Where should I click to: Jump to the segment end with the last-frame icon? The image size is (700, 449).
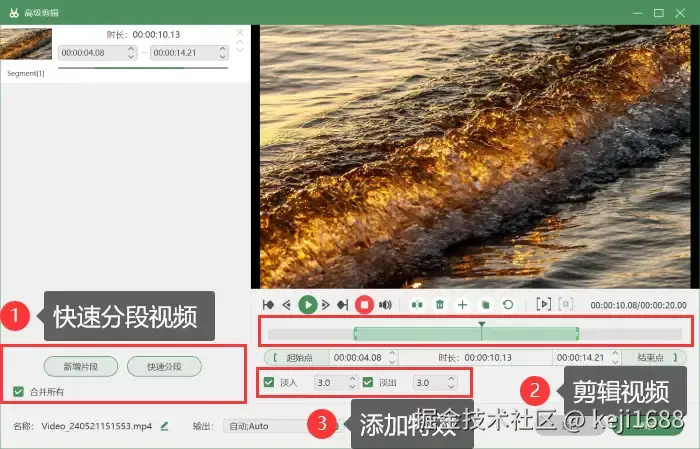pyautogui.click(x=342, y=305)
